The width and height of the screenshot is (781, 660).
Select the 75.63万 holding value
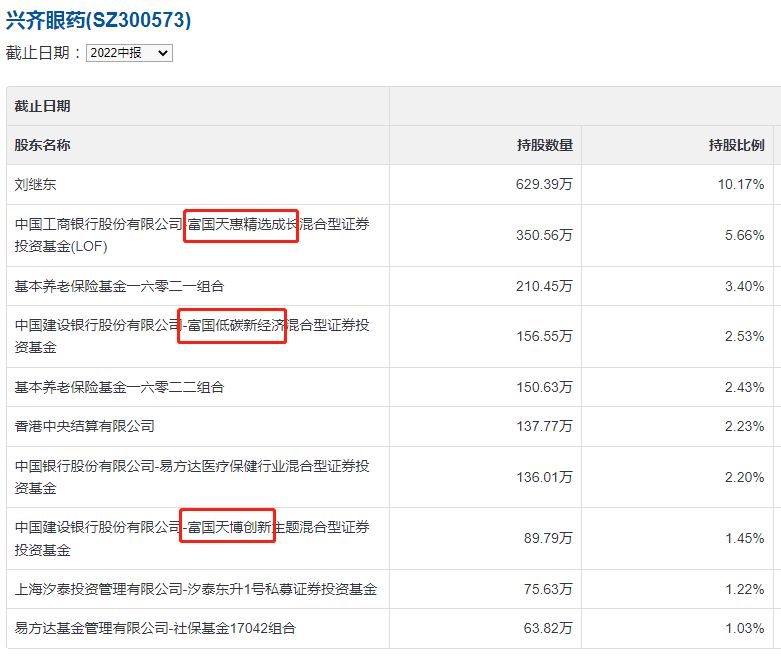pos(548,589)
